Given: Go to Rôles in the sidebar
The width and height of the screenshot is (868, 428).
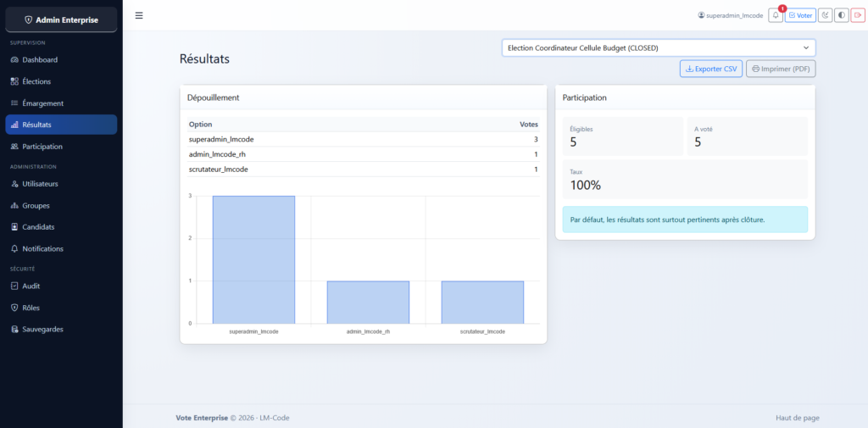Looking at the screenshot, I should pyautogui.click(x=31, y=308).
